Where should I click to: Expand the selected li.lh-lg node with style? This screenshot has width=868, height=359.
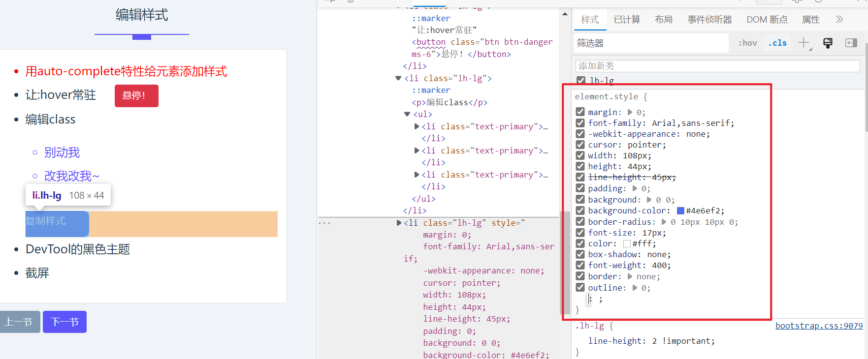pyautogui.click(x=399, y=223)
